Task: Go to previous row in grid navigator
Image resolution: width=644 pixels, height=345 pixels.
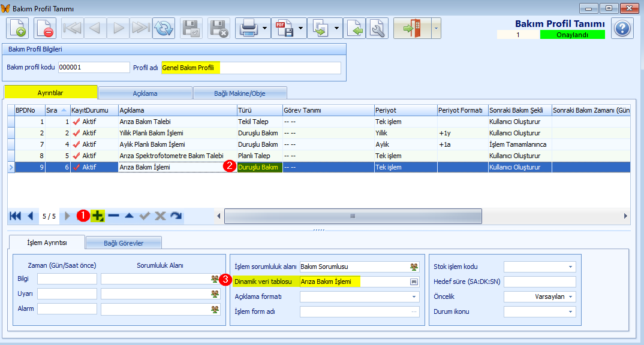Action: [x=31, y=216]
